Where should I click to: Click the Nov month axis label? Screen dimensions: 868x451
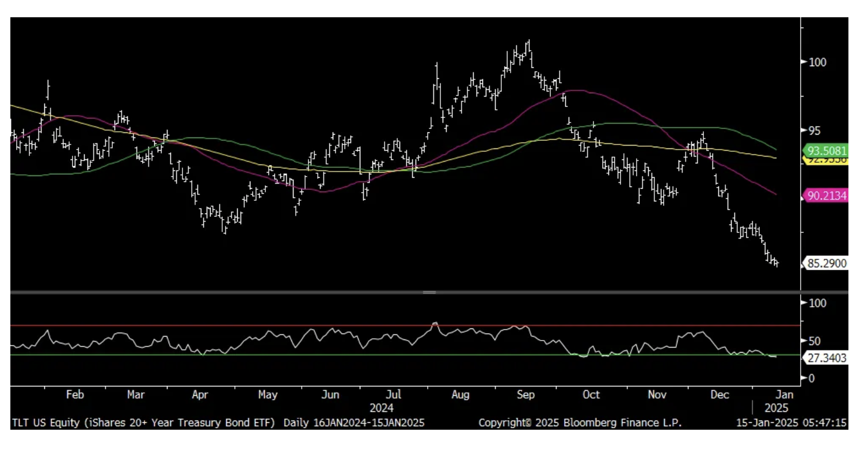657,395
